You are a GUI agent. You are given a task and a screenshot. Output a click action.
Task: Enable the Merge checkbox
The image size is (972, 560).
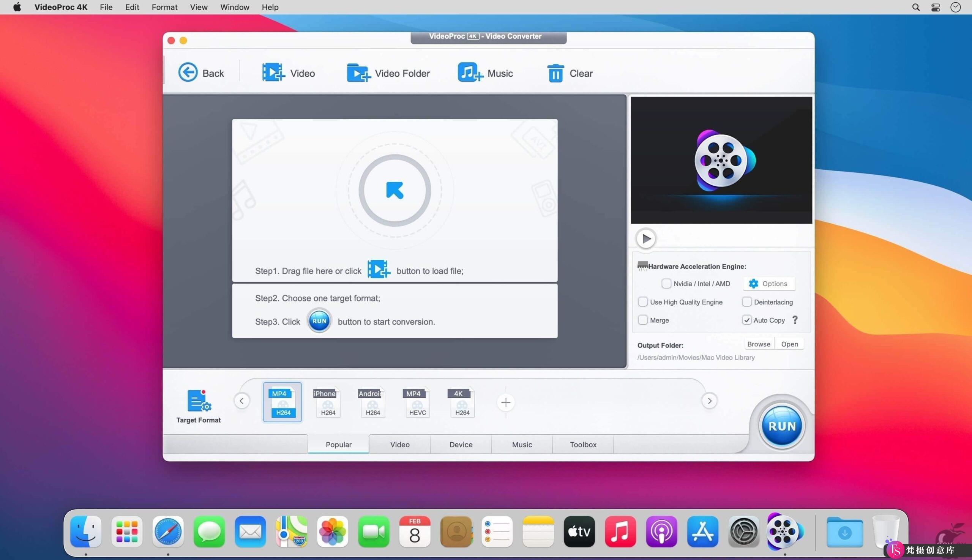pos(643,320)
